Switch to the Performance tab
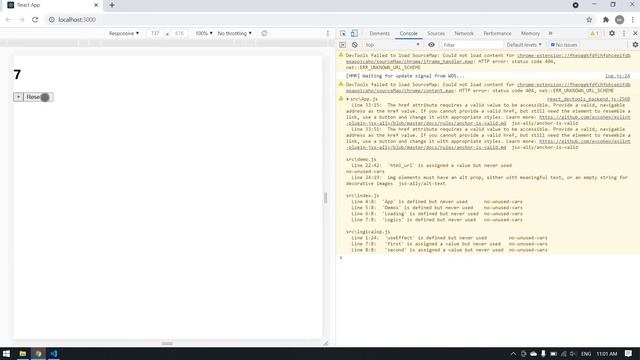The height and width of the screenshot is (360, 640). point(497,33)
